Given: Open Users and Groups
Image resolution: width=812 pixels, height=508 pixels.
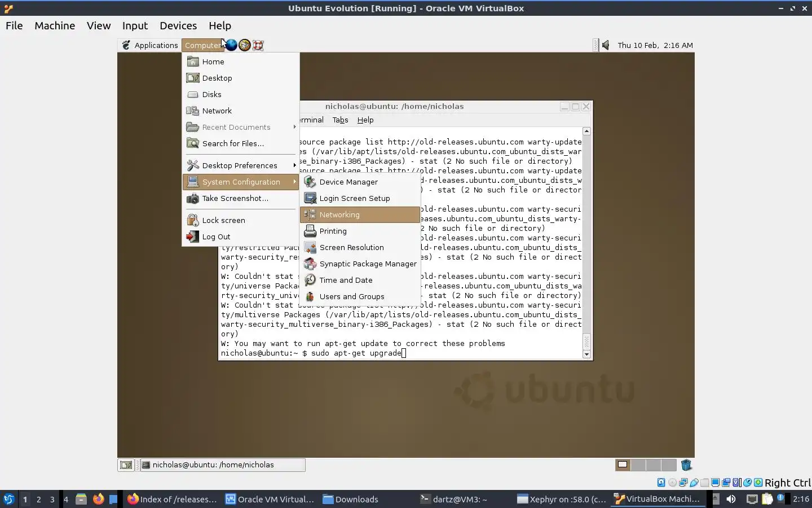Looking at the screenshot, I should [x=360, y=296].
